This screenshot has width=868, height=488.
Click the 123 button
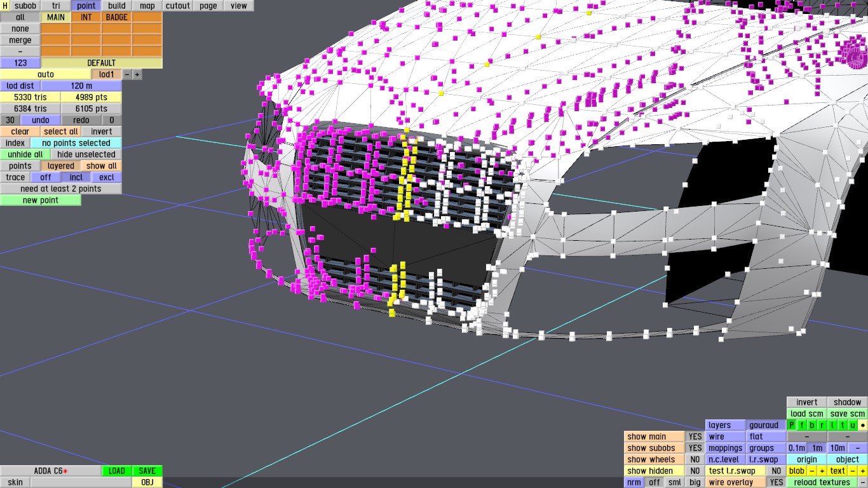click(20, 63)
